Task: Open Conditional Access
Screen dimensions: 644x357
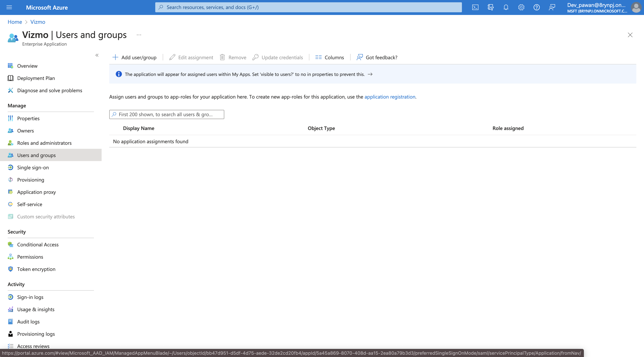Action: tap(51, 244)
